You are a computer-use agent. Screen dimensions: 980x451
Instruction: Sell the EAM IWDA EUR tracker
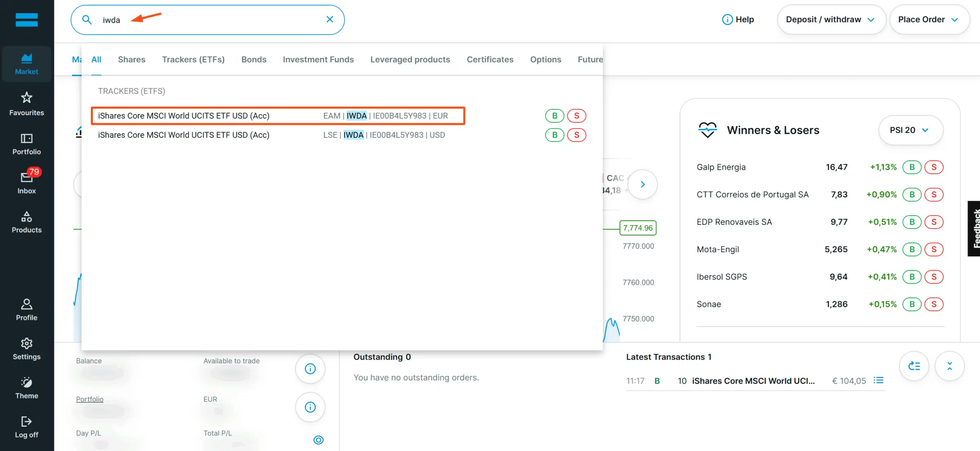click(577, 116)
